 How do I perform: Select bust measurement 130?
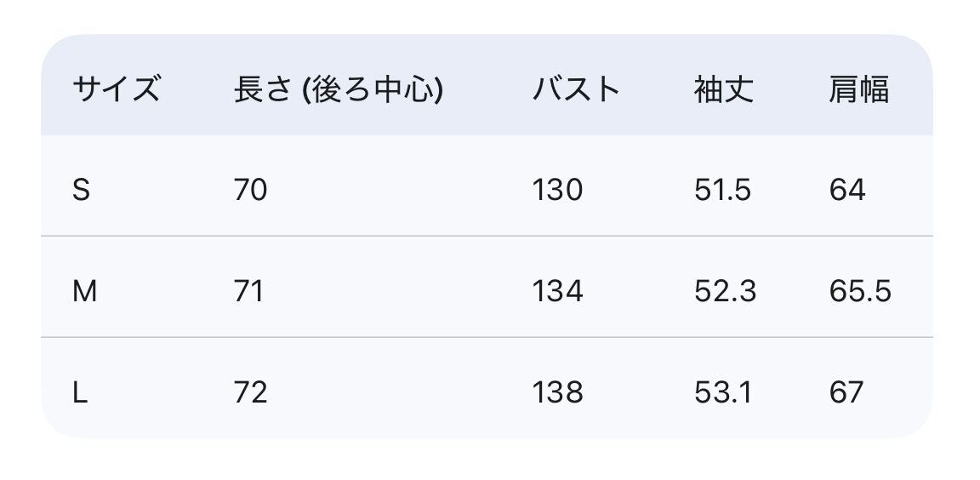[557, 190]
